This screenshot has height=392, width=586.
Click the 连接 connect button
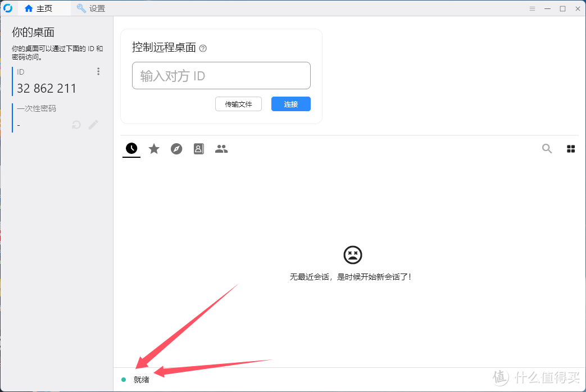click(x=290, y=104)
